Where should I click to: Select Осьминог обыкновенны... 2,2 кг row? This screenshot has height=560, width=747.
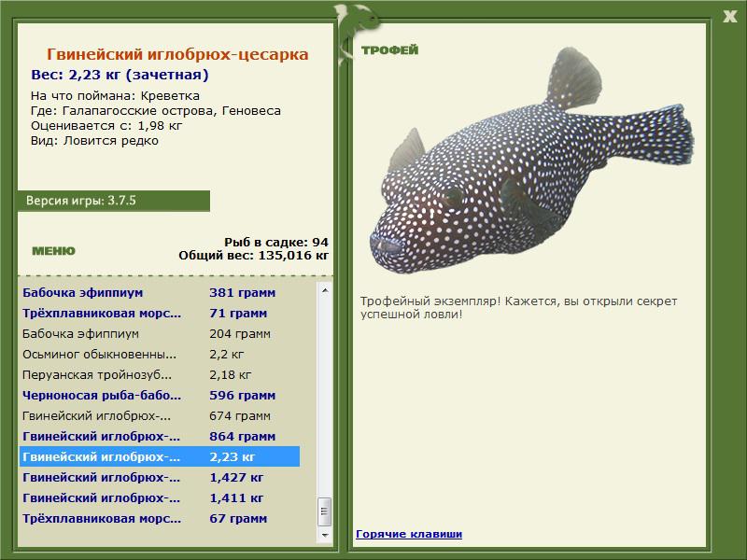(x=160, y=354)
